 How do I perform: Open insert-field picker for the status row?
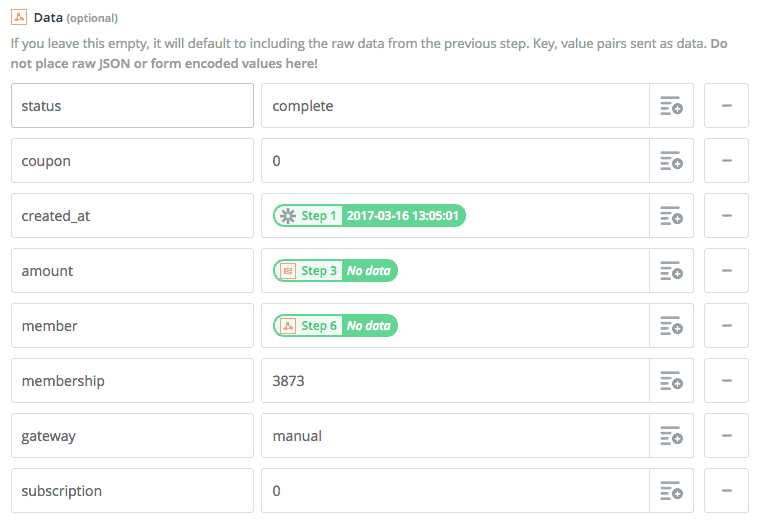pyautogui.click(x=671, y=106)
